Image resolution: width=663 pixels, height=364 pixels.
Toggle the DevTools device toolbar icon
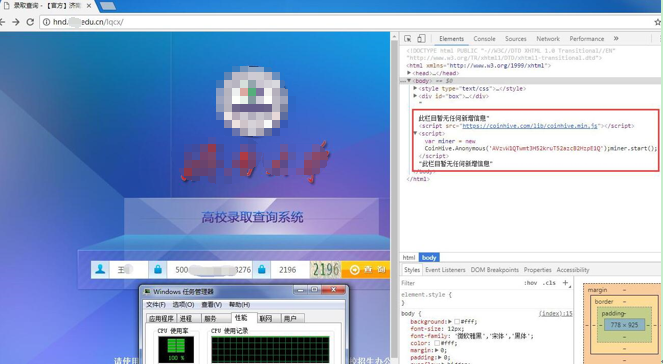(x=421, y=38)
